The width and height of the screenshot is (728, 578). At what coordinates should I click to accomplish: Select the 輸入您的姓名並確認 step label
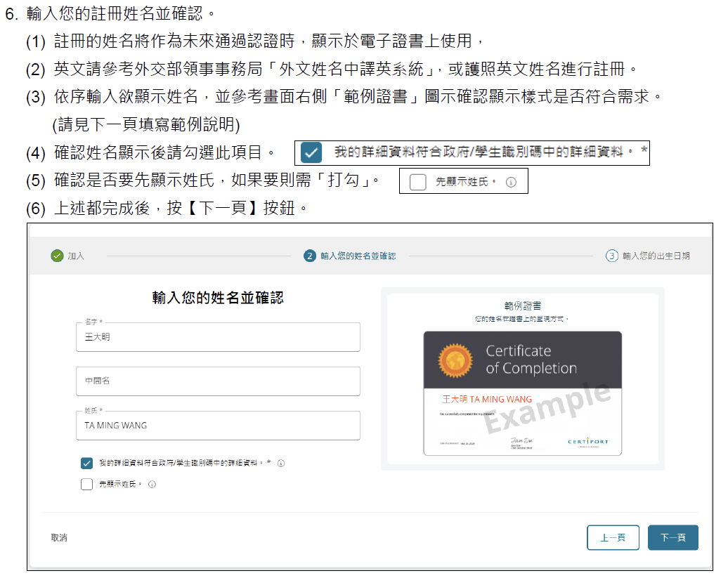coord(358,256)
